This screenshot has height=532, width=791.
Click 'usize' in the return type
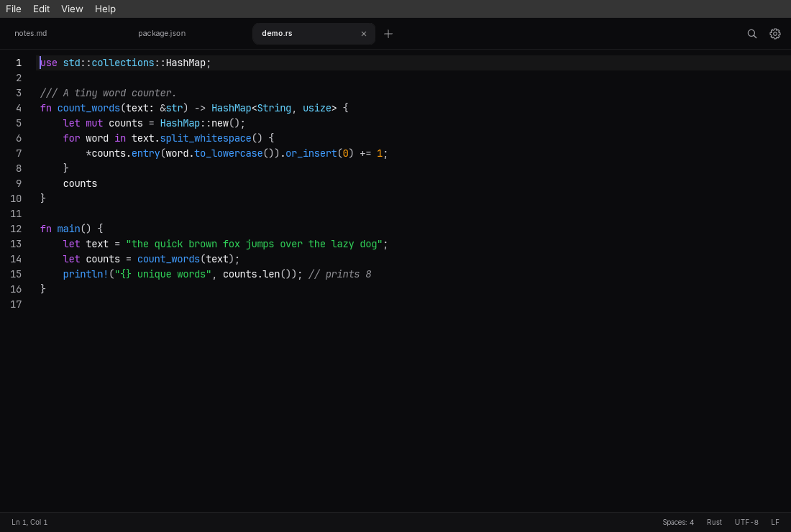pos(317,109)
